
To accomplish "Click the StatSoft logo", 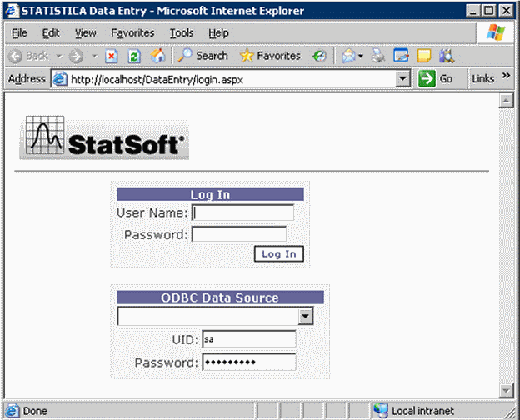I will 104,137.
